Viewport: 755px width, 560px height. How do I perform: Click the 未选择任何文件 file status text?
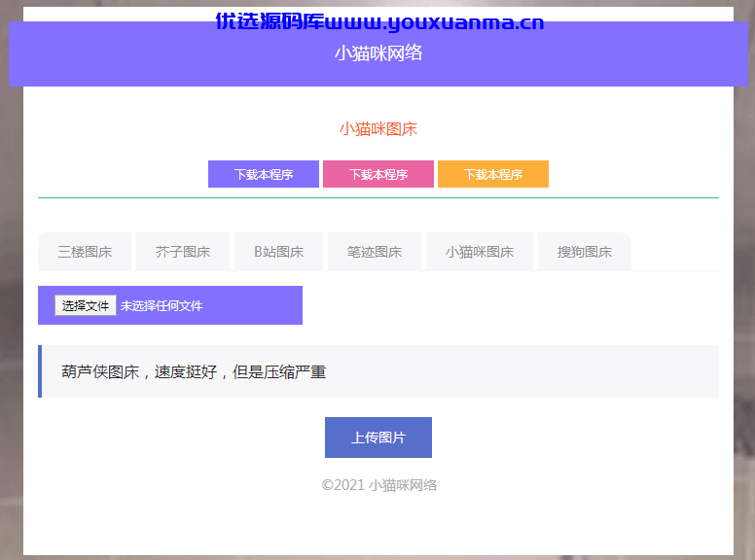tap(162, 306)
